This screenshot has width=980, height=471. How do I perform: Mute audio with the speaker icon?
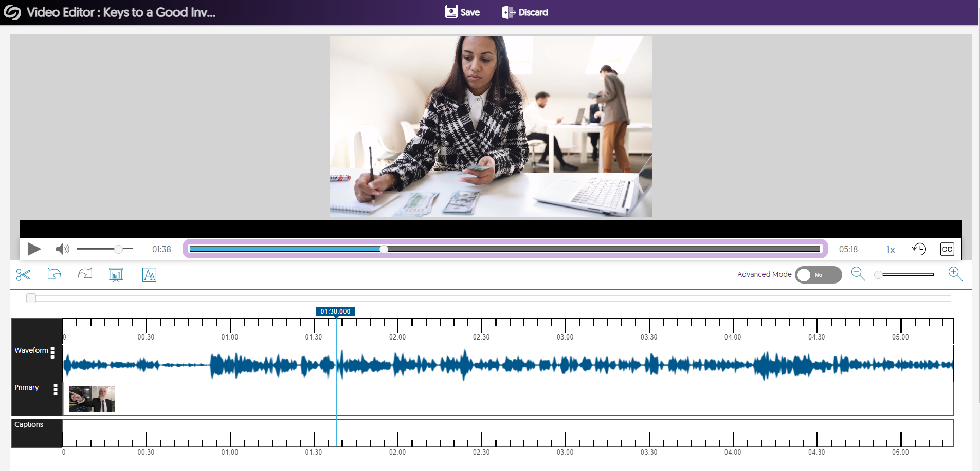pos(62,249)
